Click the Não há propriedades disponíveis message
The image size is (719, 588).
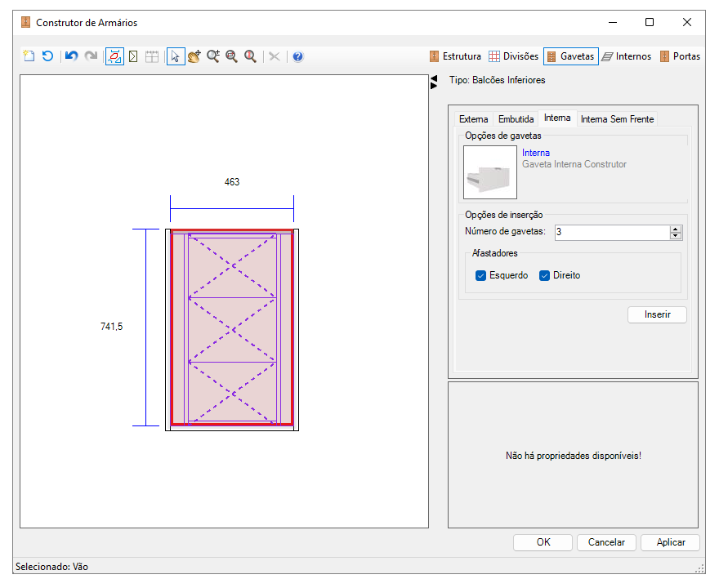[x=574, y=456]
